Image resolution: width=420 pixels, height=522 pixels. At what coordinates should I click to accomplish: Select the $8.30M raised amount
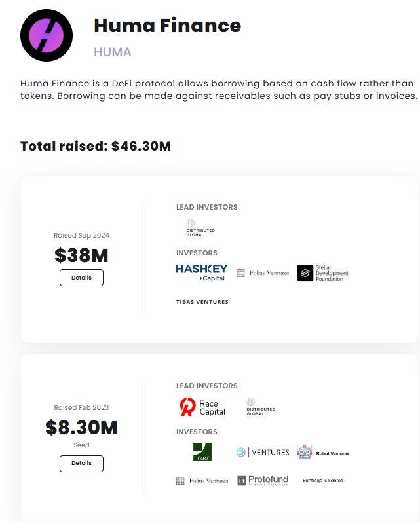click(81, 428)
